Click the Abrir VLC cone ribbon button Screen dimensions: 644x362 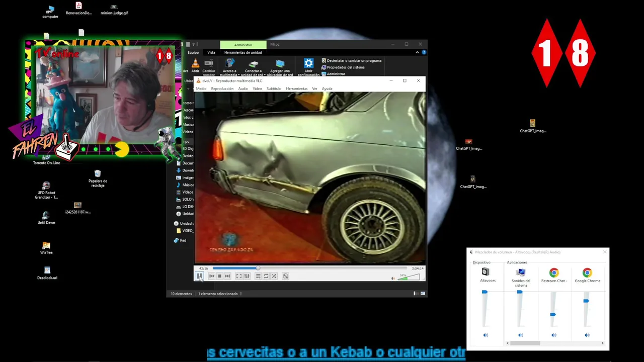coord(195,66)
